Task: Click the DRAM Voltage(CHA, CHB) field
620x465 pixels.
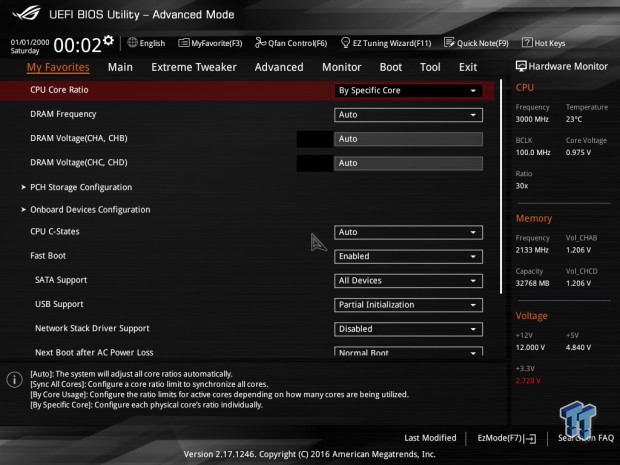Action: tap(408, 139)
